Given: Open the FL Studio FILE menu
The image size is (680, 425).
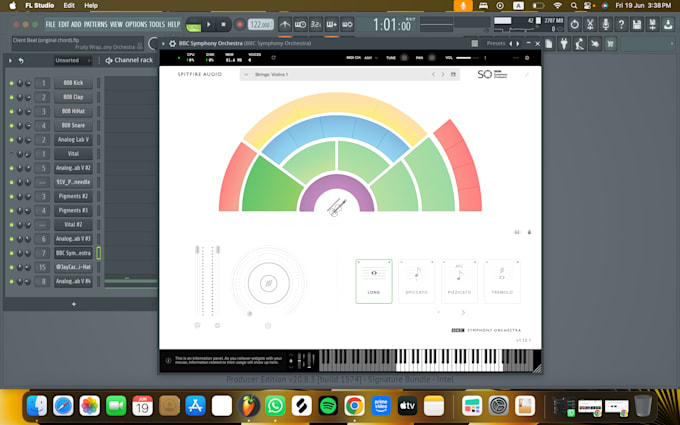Looking at the screenshot, I should point(50,24).
